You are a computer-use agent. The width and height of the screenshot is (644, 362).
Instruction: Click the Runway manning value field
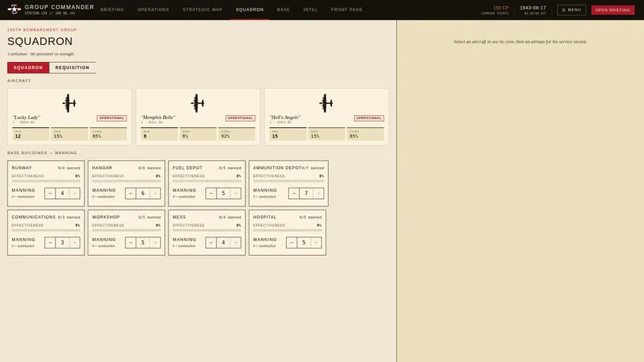tap(62, 193)
